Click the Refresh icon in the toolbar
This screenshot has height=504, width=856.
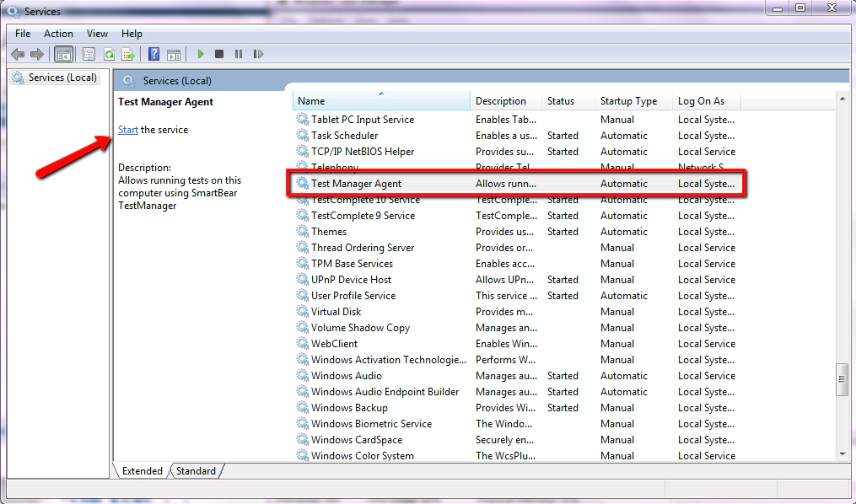pos(110,54)
